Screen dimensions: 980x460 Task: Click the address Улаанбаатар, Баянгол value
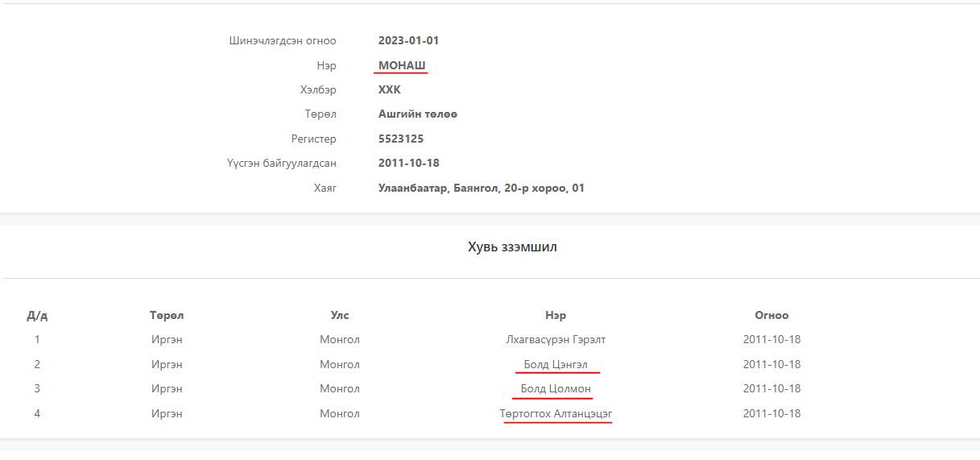click(x=481, y=189)
